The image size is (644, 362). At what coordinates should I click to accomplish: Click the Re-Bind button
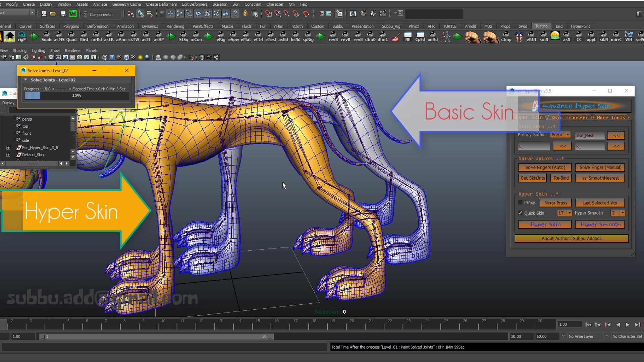[561, 178]
